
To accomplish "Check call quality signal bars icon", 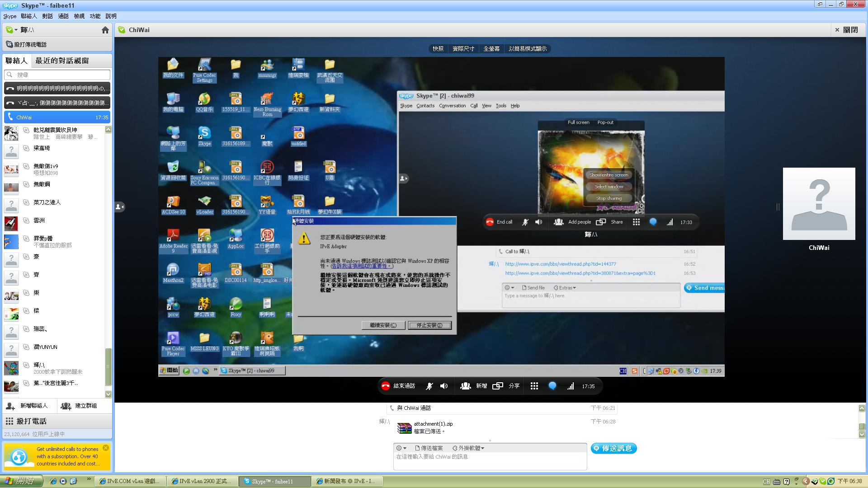I will click(571, 386).
